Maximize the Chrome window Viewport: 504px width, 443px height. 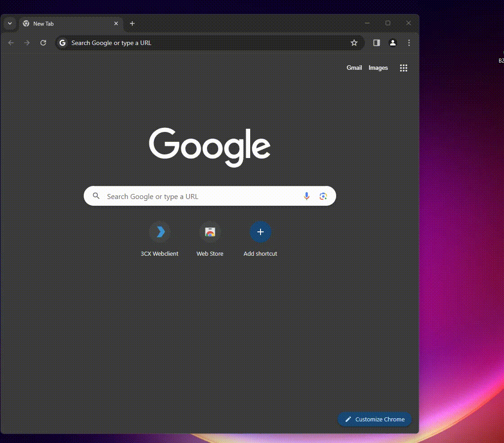tap(388, 23)
